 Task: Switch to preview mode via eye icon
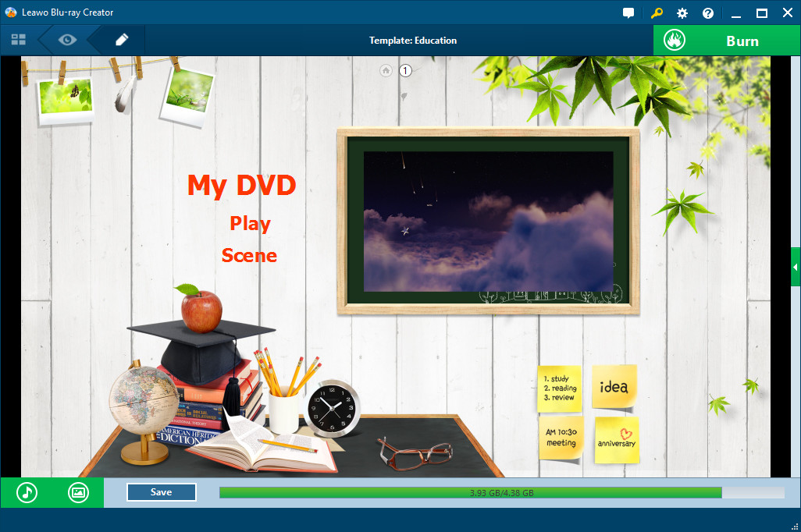pos(67,40)
